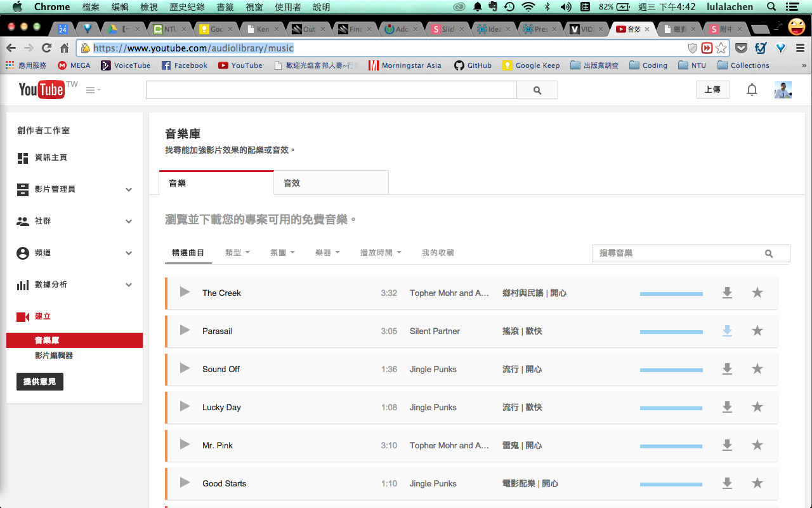Open the Facebook bookmark
Viewport: 812px width, 508px height.
click(x=185, y=65)
